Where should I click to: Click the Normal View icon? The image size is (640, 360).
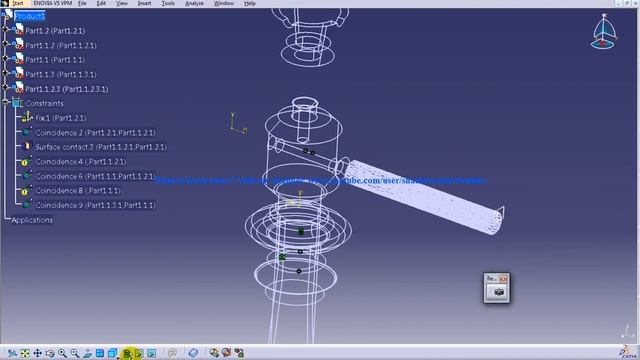(87, 353)
